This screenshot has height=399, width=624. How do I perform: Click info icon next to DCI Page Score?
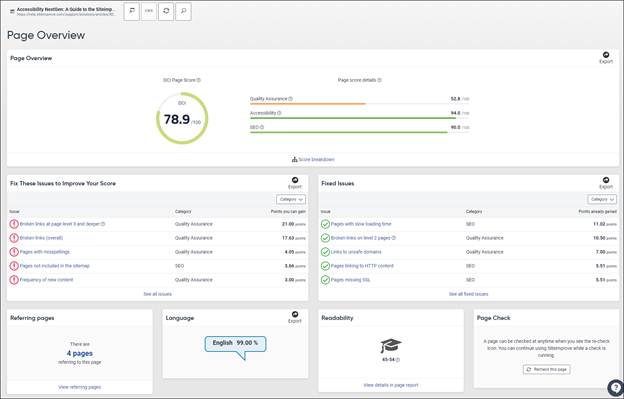click(x=199, y=80)
